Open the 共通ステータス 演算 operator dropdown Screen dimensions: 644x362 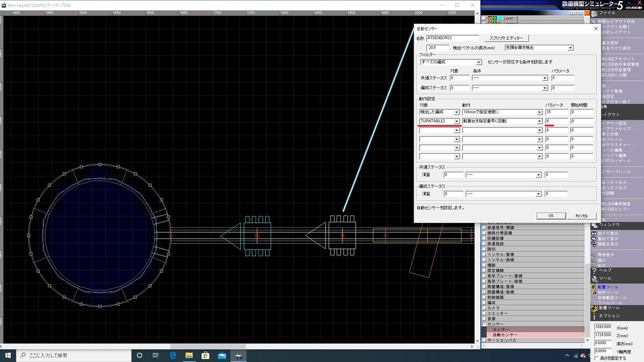pos(538,175)
